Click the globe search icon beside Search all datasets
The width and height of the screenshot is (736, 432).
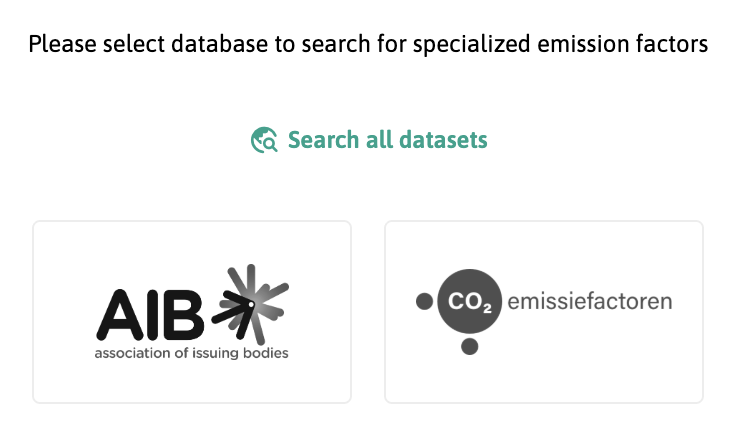coord(264,140)
